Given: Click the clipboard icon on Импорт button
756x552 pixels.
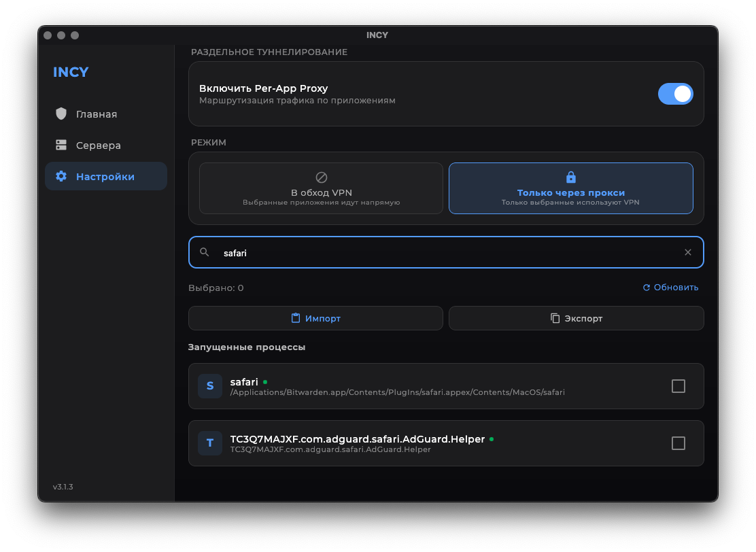Looking at the screenshot, I should point(296,317).
